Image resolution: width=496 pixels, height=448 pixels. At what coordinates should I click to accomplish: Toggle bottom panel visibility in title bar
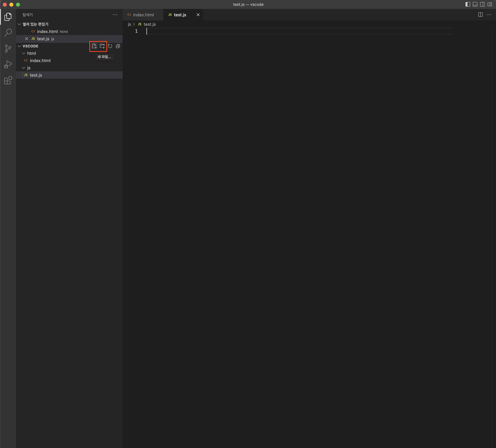(475, 4)
